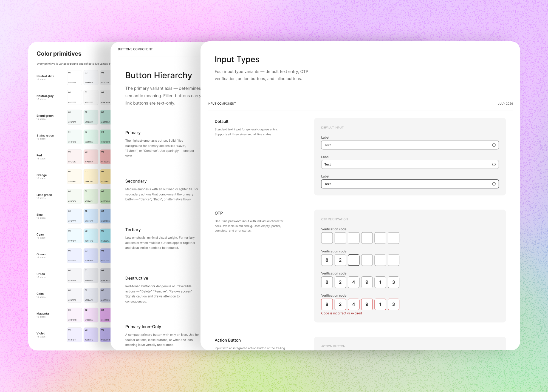Image resolution: width=548 pixels, height=392 pixels.
Task: Select Violet swatch 02
Action: (x=91, y=335)
